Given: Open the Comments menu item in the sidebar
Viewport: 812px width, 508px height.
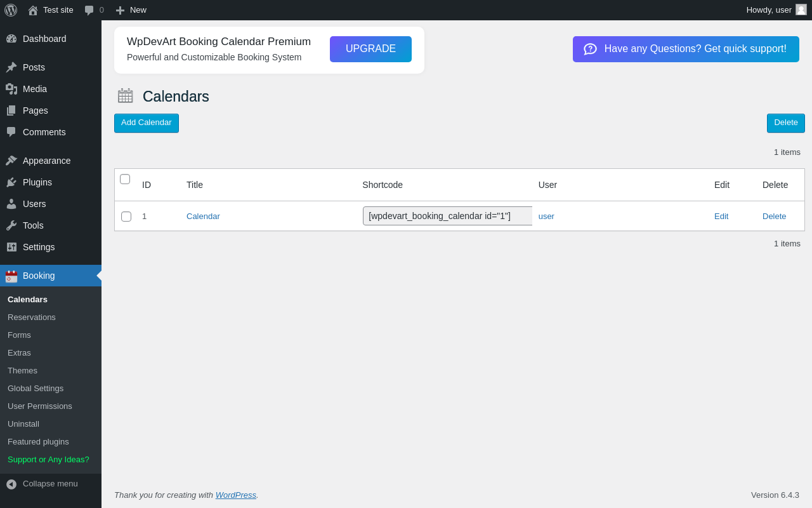Looking at the screenshot, I should pos(51,132).
